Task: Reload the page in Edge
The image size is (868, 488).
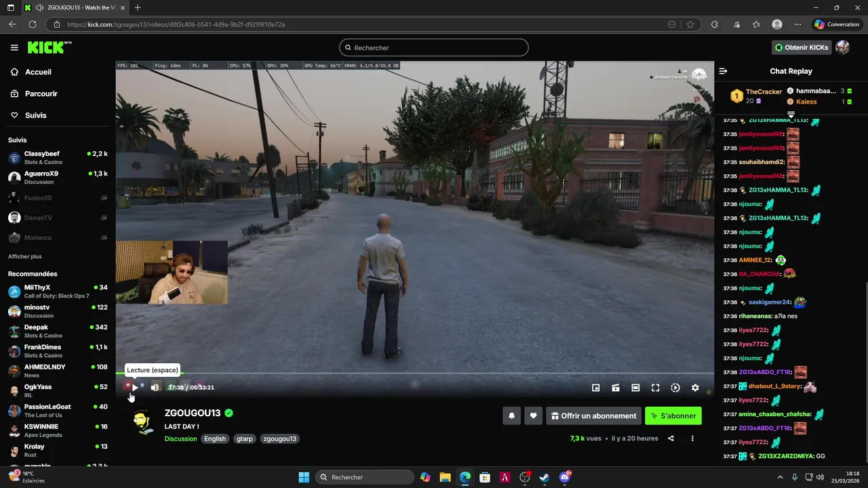Action: pyautogui.click(x=32, y=24)
